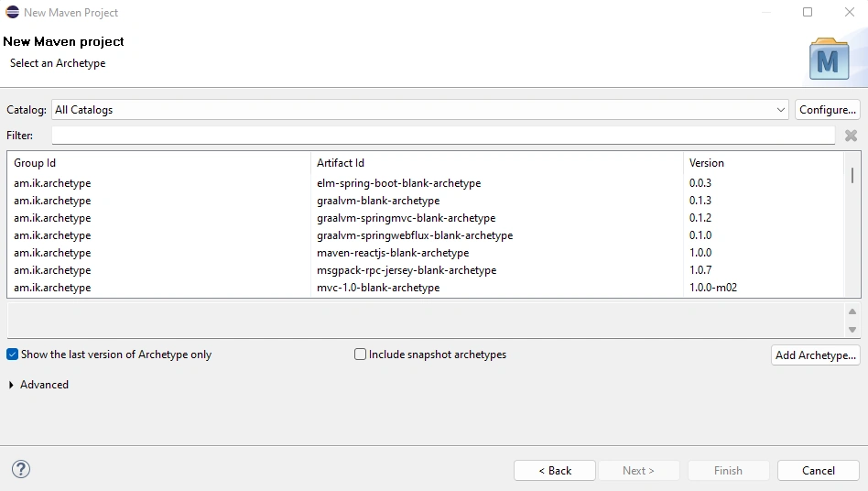Viewport: 868px width, 491px height.
Task: Close the New Maven Project dialog
Action: coord(850,12)
